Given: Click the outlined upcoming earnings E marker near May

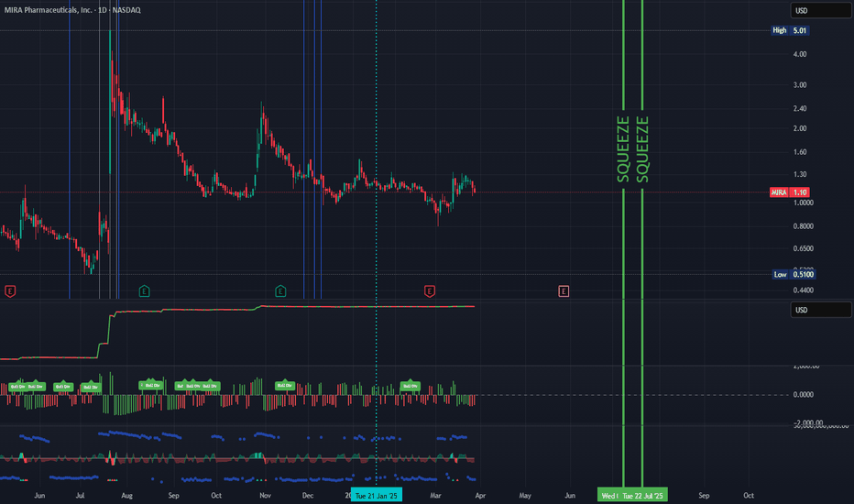Looking at the screenshot, I should pyautogui.click(x=564, y=291).
